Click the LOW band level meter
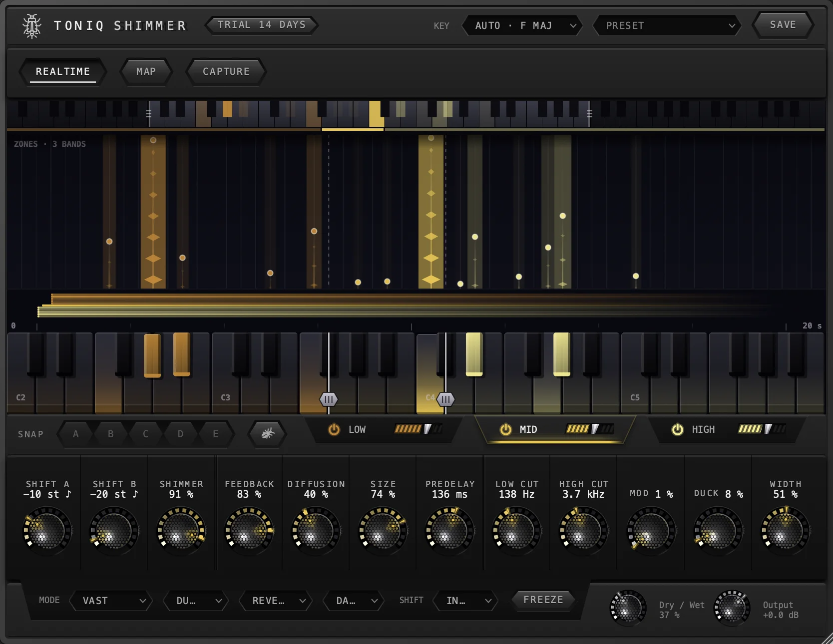The image size is (833, 644). coord(418,429)
